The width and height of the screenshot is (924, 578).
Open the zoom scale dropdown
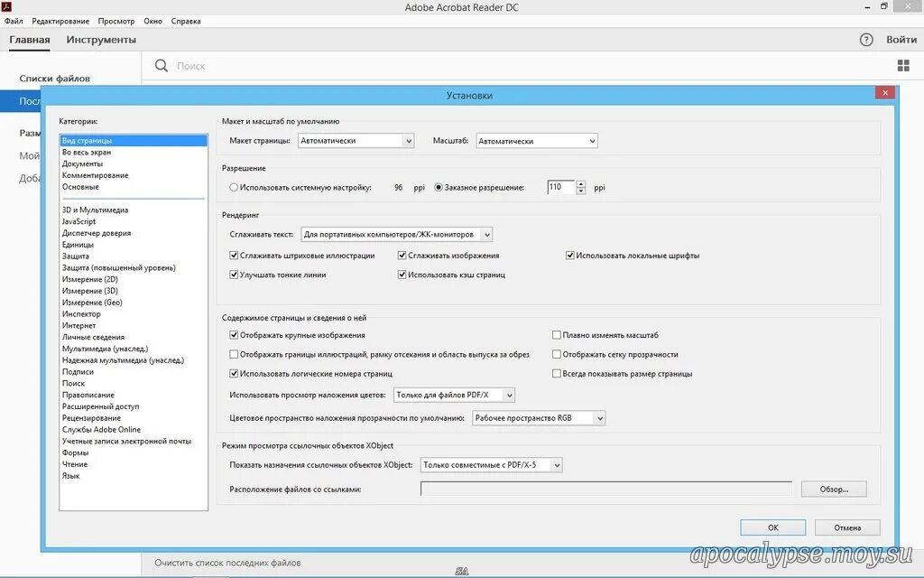coord(537,141)
